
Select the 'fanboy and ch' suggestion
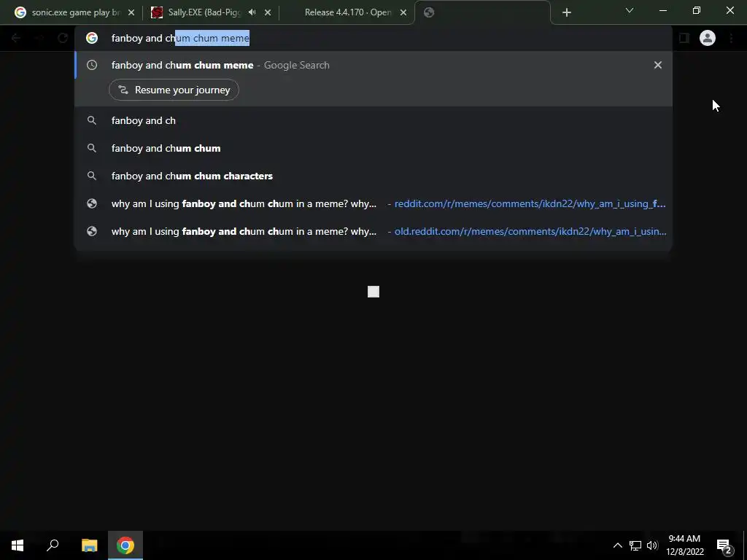(x=373, y=121)
